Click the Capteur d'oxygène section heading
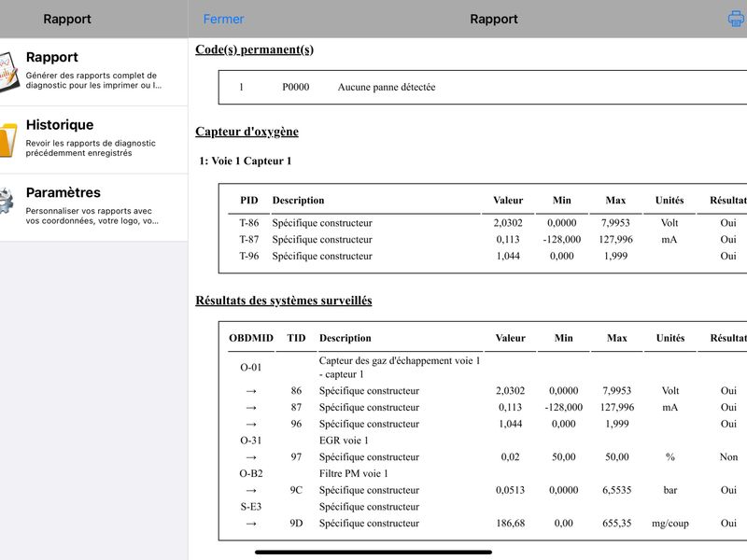The image size is (747, 560). click(x=247, y=132)
